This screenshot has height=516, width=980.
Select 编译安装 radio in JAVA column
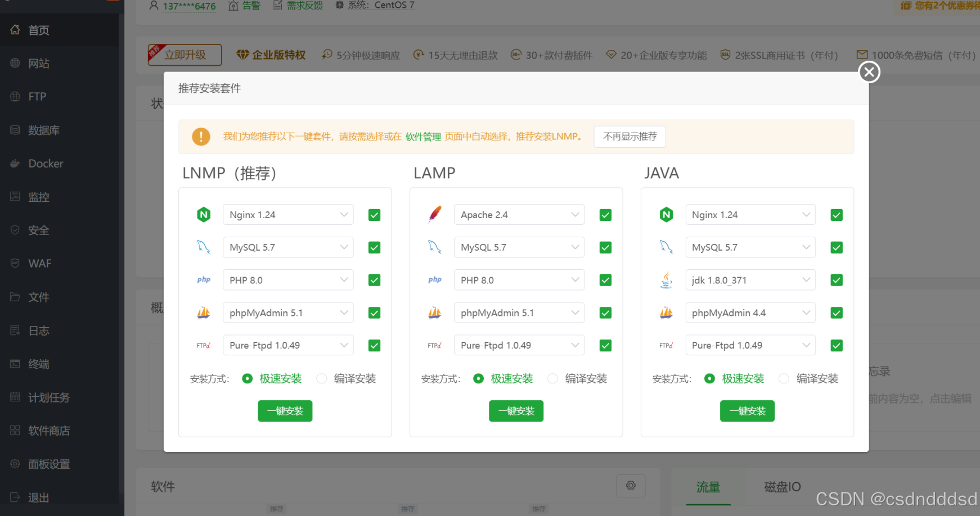point(784,379)
